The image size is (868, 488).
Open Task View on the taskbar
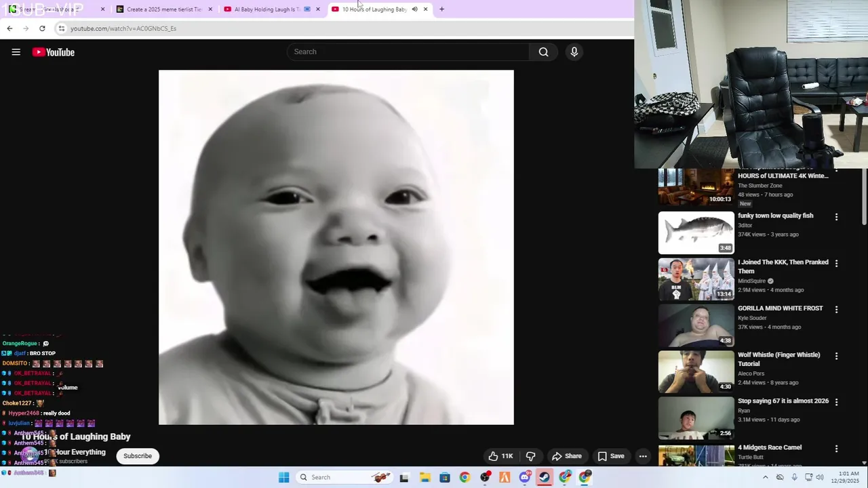pos(404,478)
